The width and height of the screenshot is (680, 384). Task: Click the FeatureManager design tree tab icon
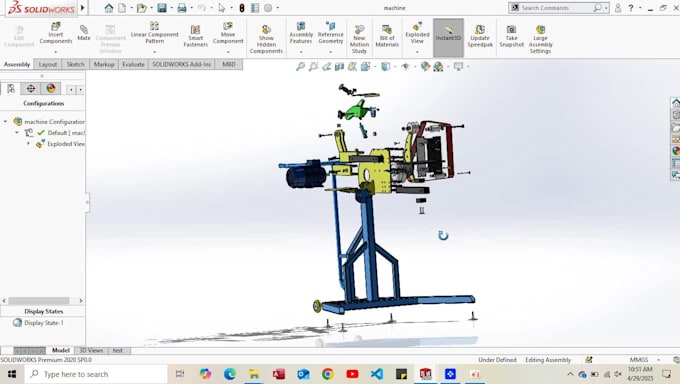coord(11,89)
